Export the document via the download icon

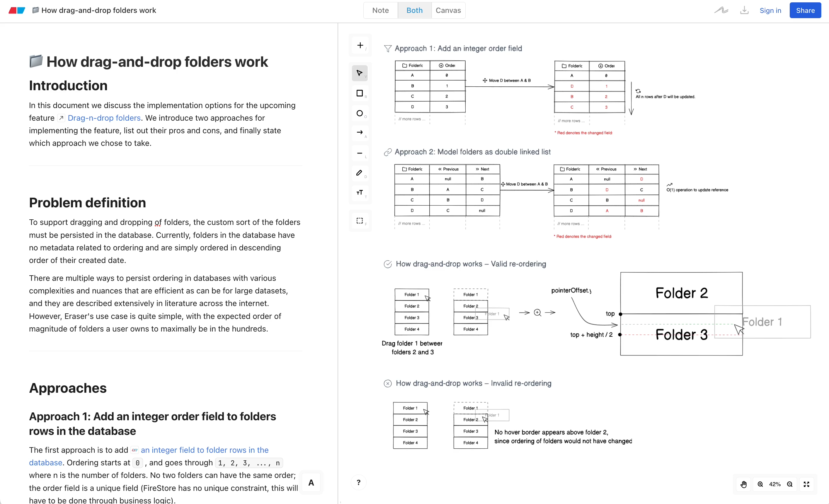coord(745,10)
